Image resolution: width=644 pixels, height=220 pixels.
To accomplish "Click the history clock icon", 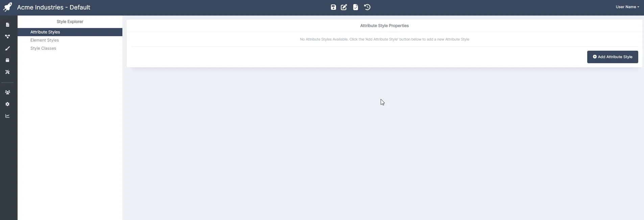I will click(x=367, y=7).
